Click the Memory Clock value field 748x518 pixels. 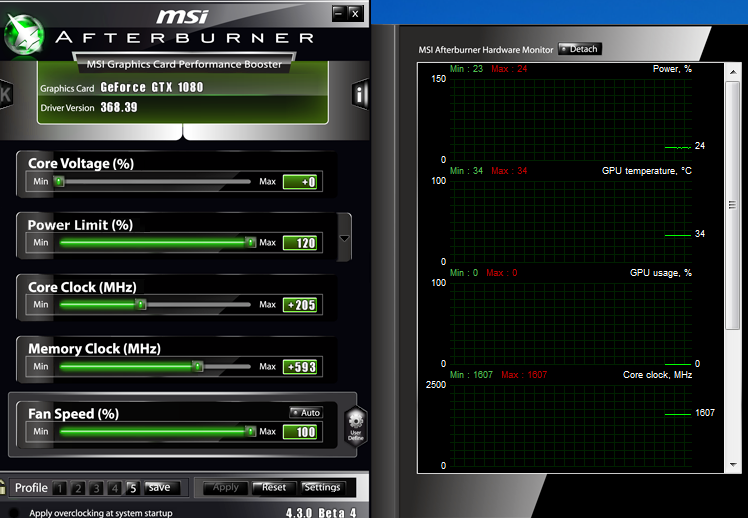pyautogui.click(x=300, y=367)
